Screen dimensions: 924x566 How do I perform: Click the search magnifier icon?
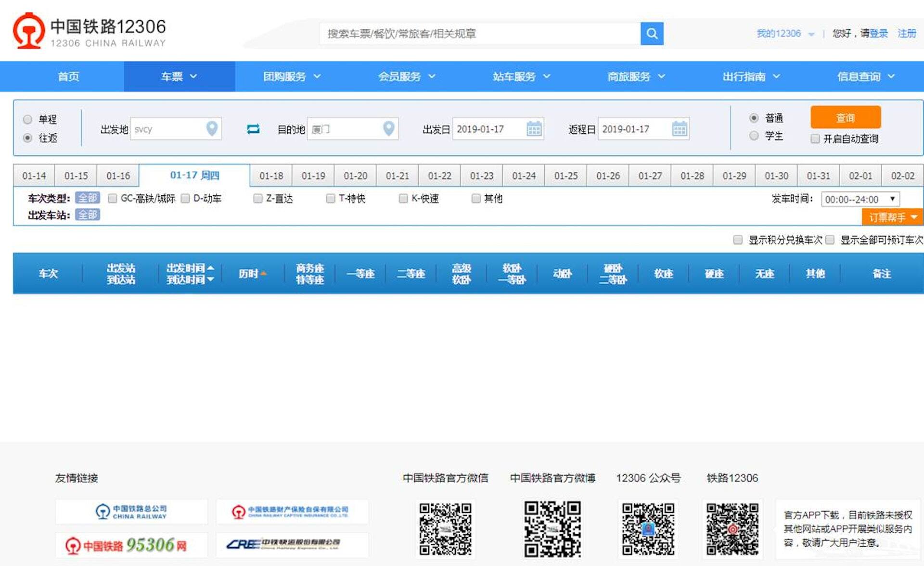pos(652,33)
